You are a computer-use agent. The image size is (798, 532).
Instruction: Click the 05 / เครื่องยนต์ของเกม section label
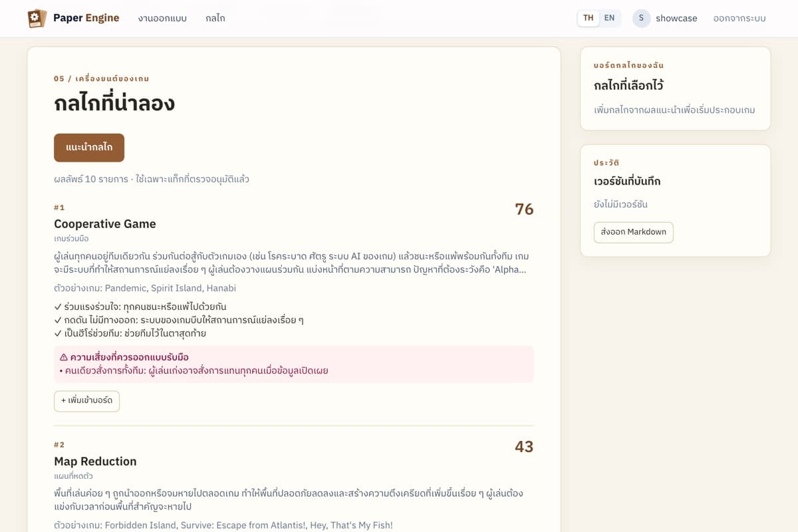pyautogui.click(x=102, y=78)
